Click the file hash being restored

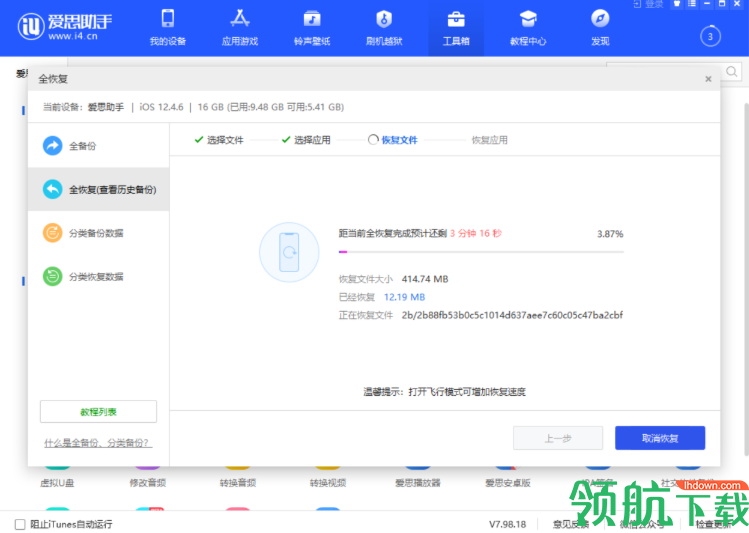pyautogui.click(x=512, y=315)
